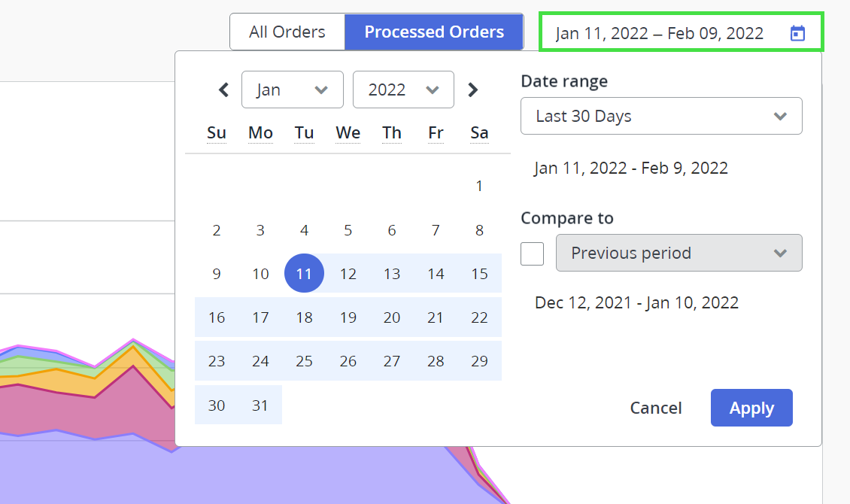Open the Jan month dropdown
This screenshot has height=504, width=850.
(x=292, y=90)
